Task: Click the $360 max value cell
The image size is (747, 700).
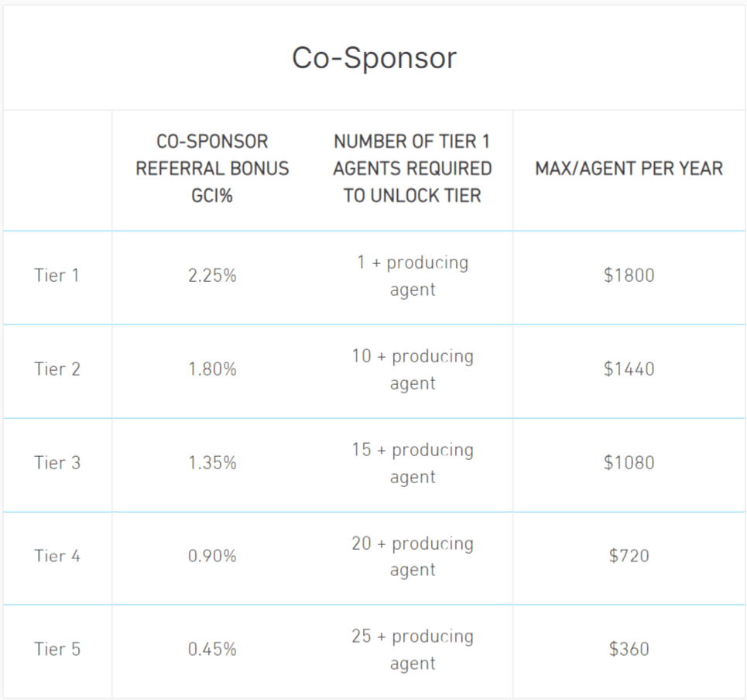Action: click(629, 649)
